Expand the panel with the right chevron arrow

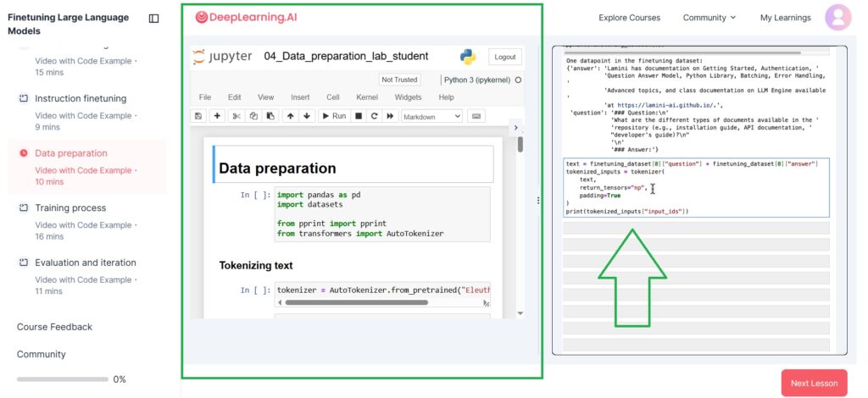coord(515,128)
